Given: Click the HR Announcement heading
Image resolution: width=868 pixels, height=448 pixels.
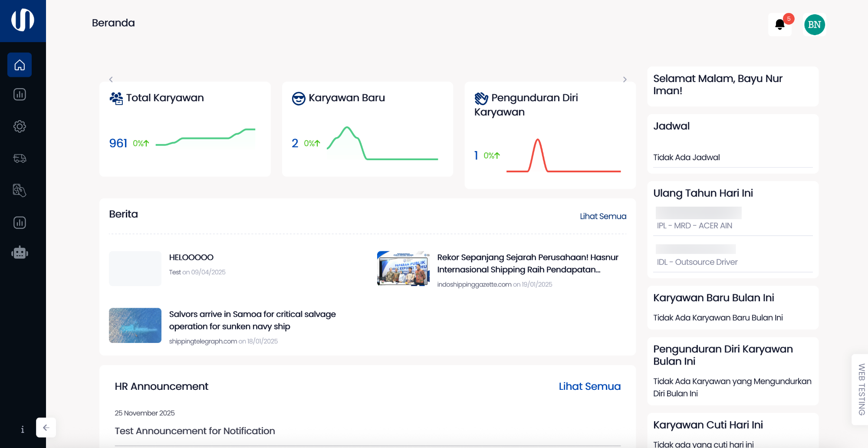Looking at the screenshot, I should 161,386.
